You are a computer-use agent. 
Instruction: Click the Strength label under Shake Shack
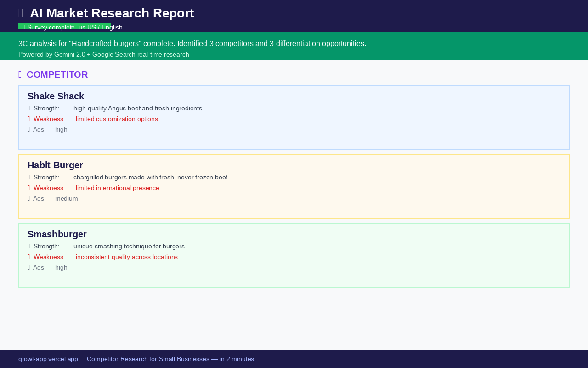pos(46,109)
